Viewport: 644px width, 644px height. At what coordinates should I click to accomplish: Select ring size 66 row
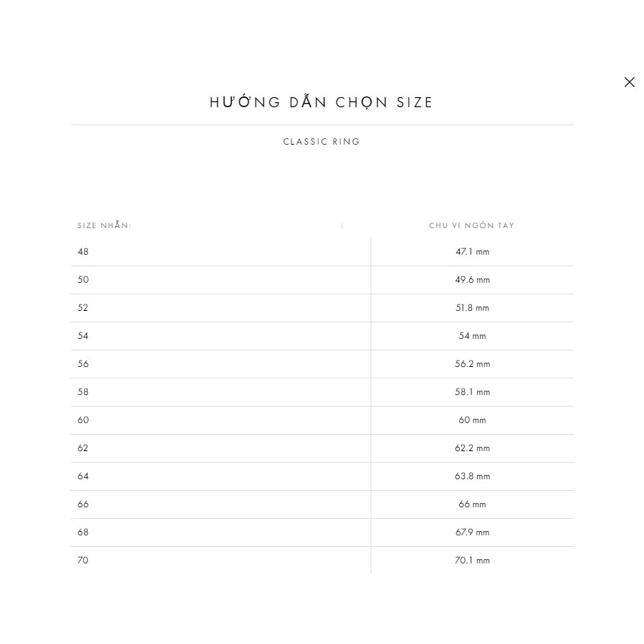[83, 504]
